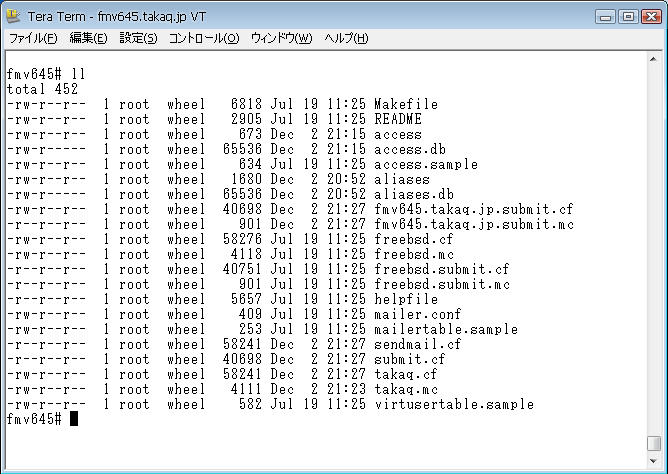Open the 編集(E) menu

(x=88, y=38)
